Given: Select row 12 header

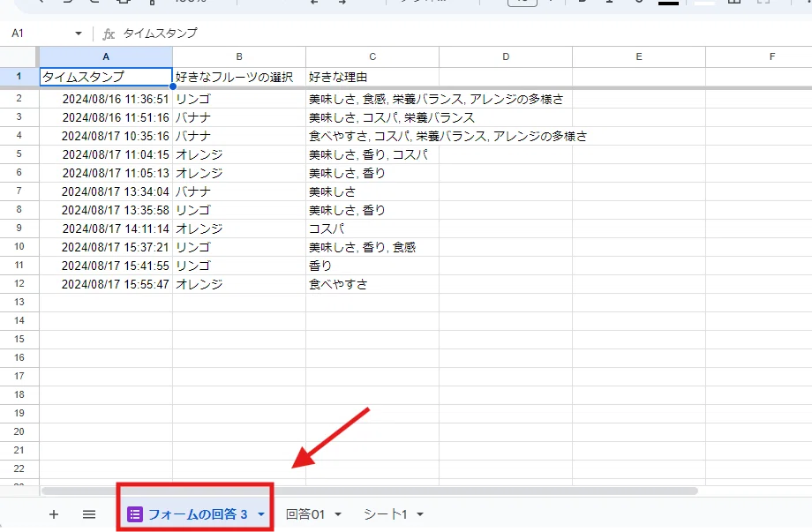Looking at the screenshot, I should point(19,283).
